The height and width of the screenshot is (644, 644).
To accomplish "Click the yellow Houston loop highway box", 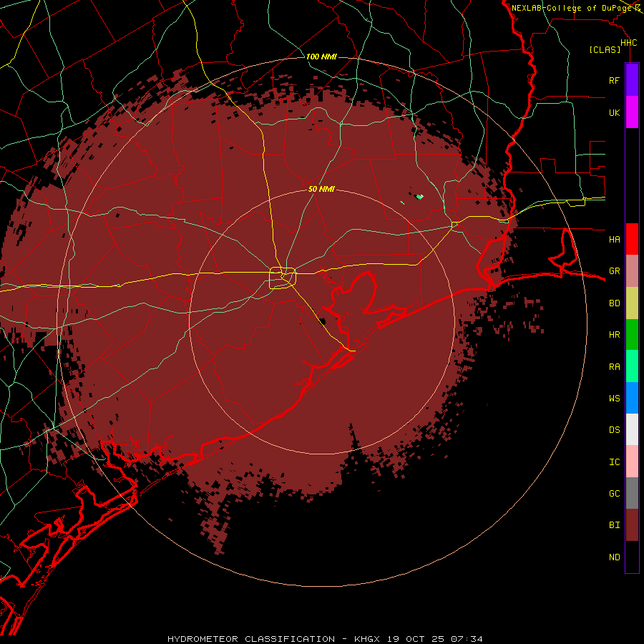I will pyautogui.click(x=283, y=278).
